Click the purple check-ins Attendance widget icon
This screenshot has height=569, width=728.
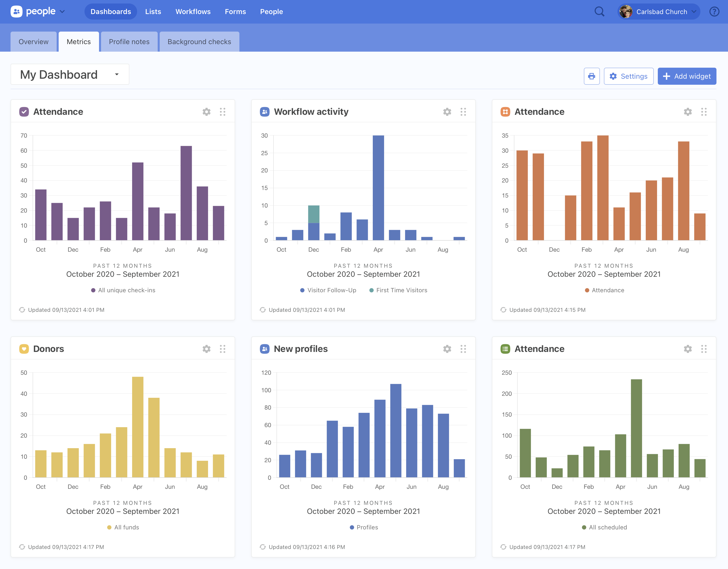click(x=24, y=112)
